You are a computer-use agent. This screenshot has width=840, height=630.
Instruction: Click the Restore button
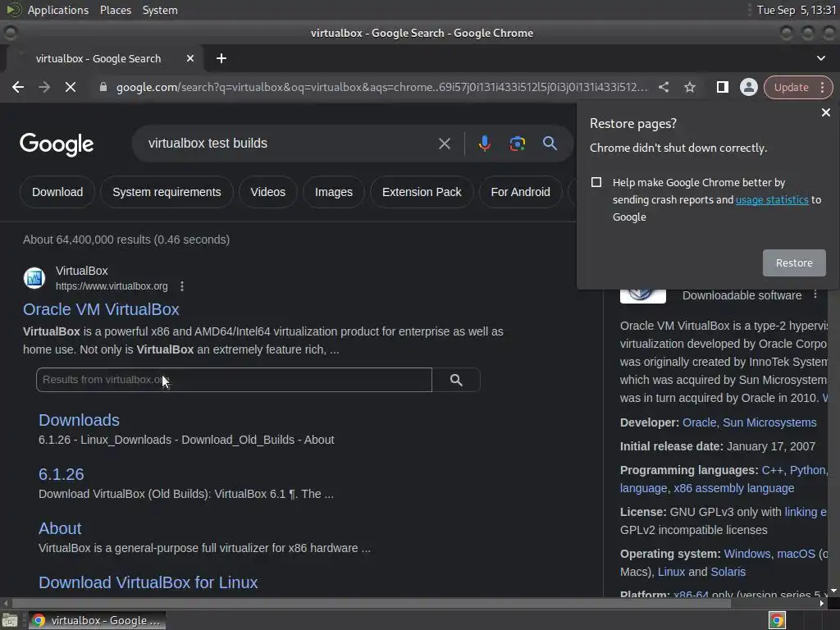(794, 263)
